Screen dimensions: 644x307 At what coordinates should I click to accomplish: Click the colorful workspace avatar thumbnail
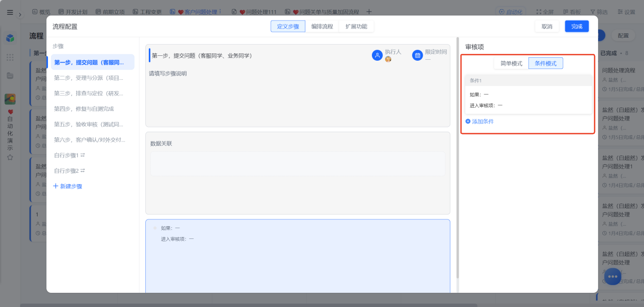pos(10,99)
